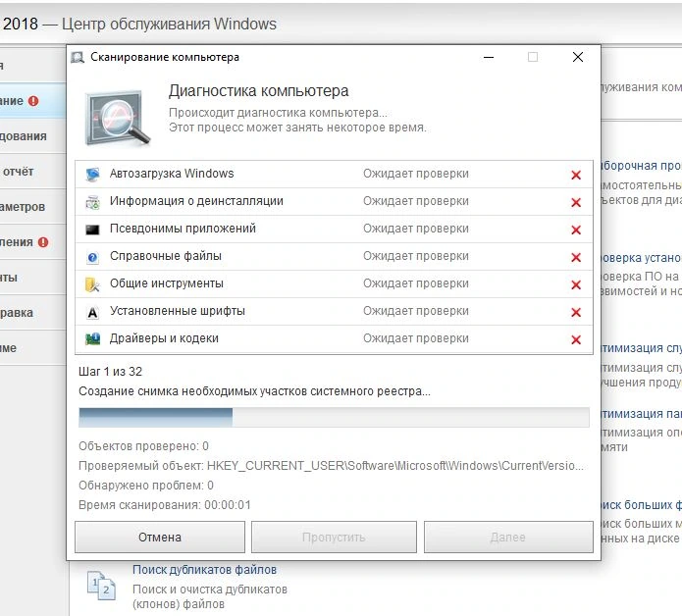Click the 'Обнаружено проблем: 0' text
The width and height of the screenshot is (682, 616).
pyautogui.click(x=146, y=486)
